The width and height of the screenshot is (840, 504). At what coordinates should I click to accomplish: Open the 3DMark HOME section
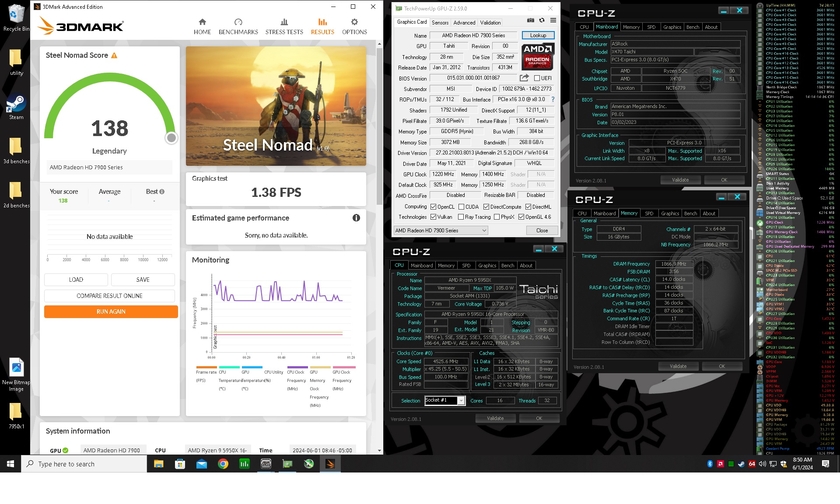(x=202, y=27)
